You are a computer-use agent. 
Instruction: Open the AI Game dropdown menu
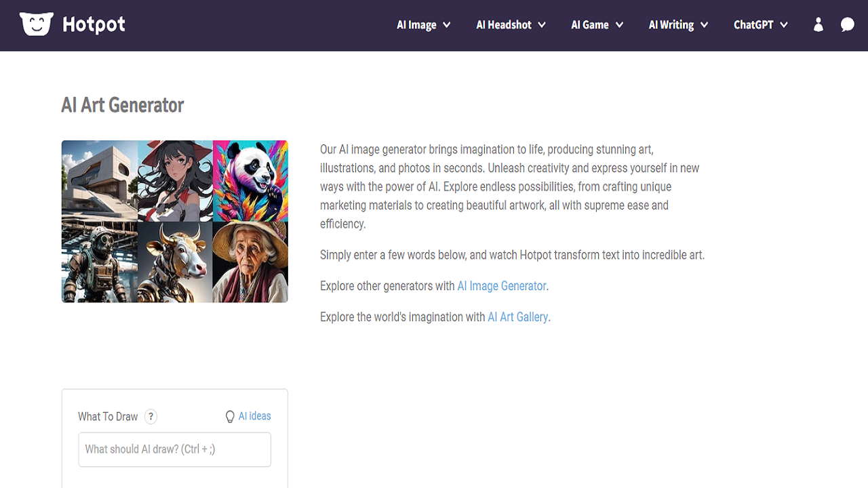coord(597,24)
